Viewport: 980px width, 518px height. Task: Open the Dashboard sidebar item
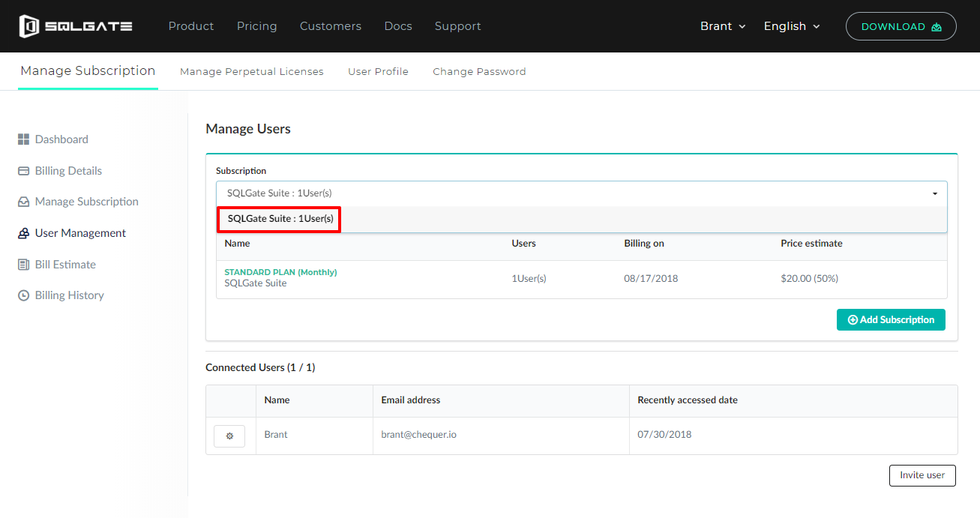[x=52, y=139]
